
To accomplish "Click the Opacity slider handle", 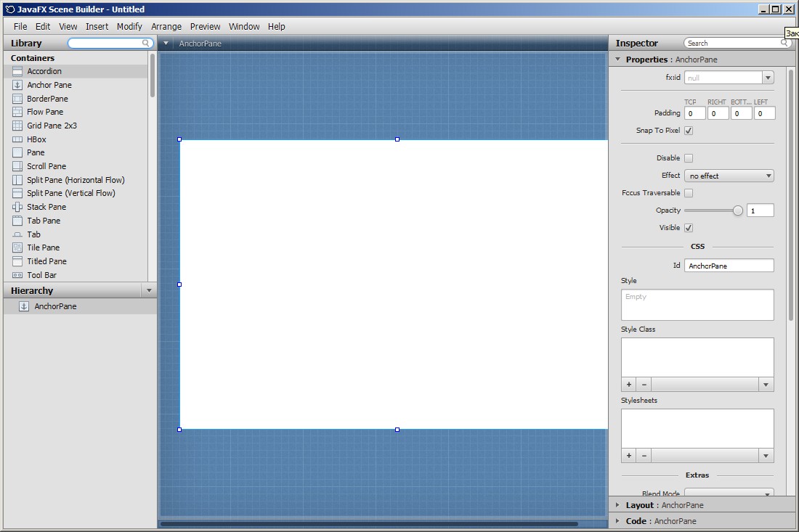I will pos(738,210).
